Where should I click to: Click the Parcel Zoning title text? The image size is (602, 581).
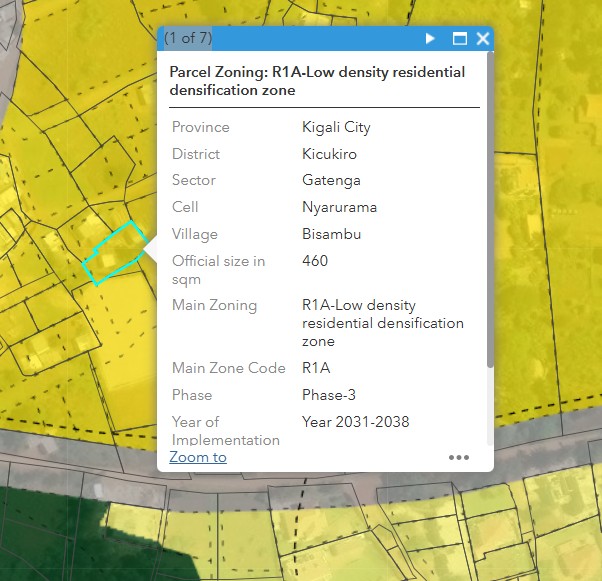(317, 81)
